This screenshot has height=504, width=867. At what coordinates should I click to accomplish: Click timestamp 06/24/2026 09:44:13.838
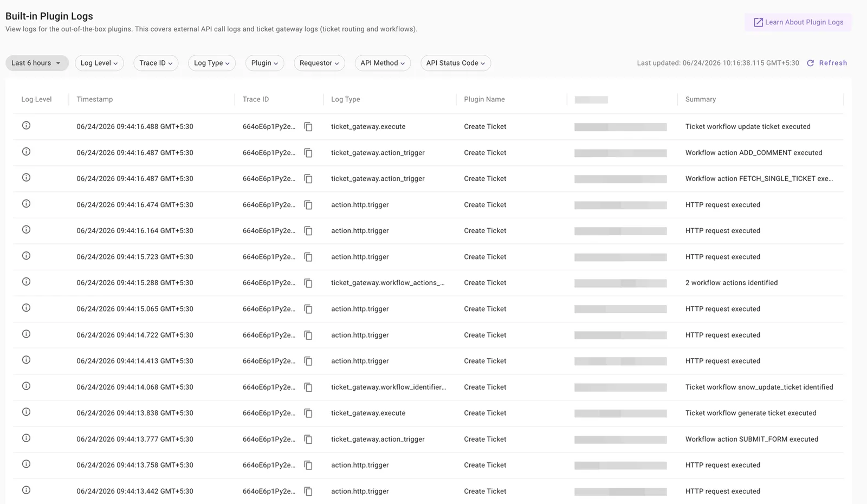[135, 413]
